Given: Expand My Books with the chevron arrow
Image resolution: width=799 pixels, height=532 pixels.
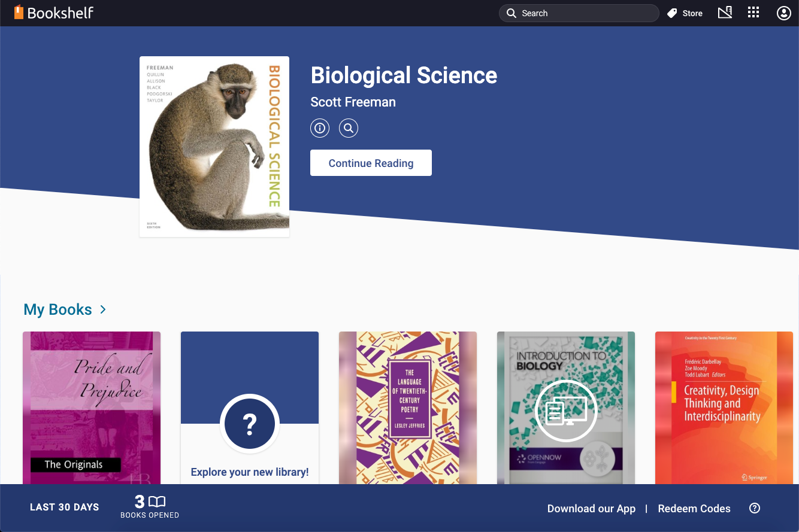Looking at the screenshot, I should point(103,310).
